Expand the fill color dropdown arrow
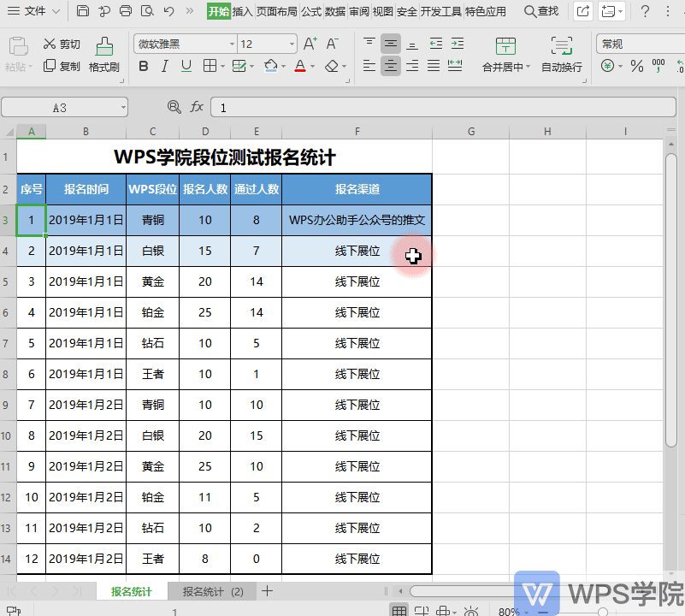 pos(284,67)
